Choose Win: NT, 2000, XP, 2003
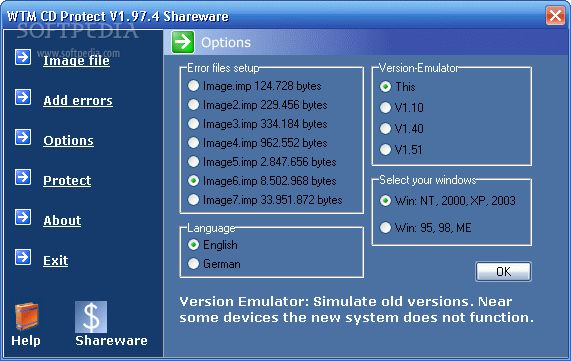 coord(448,201)
